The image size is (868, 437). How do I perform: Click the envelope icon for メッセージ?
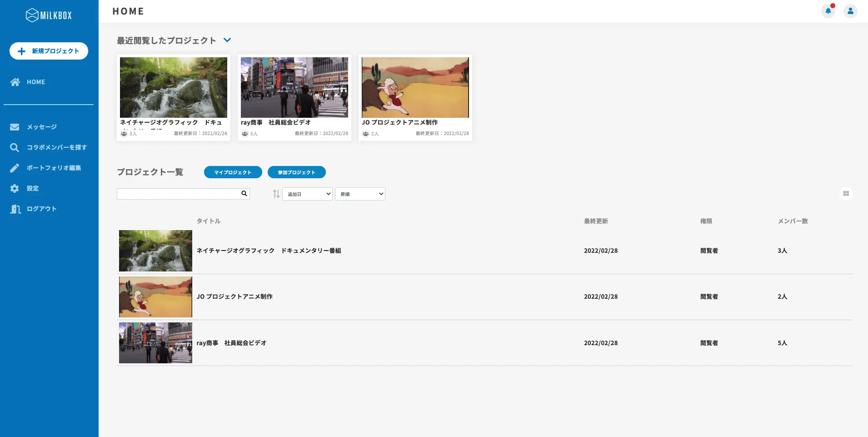pyautogui.click(x=15, y=127)
